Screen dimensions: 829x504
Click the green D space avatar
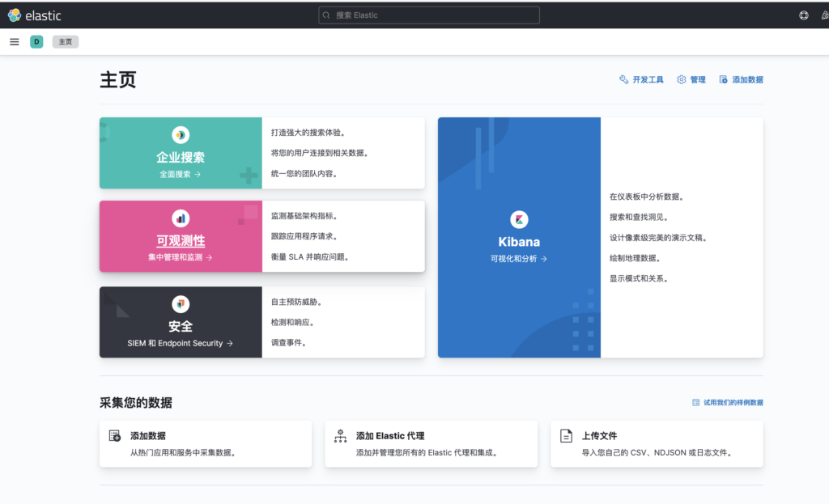36,42
